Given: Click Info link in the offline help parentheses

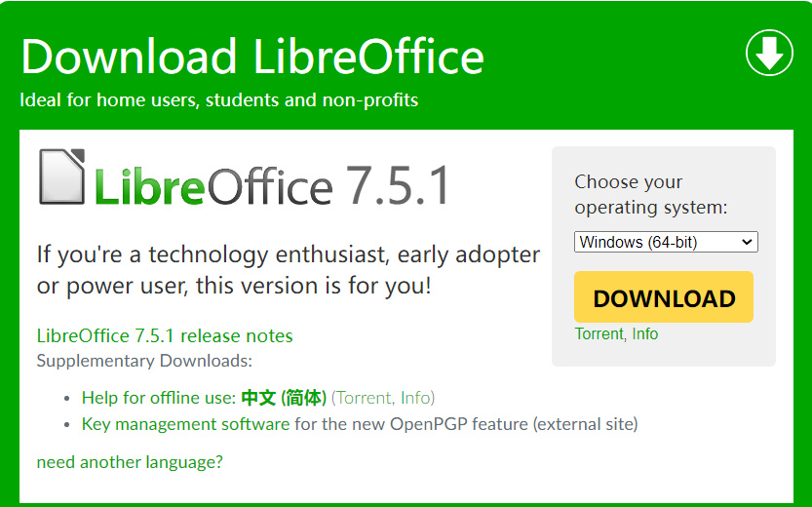Looking at the screenshot, I should pyautogui.click(x=416, y=398).
